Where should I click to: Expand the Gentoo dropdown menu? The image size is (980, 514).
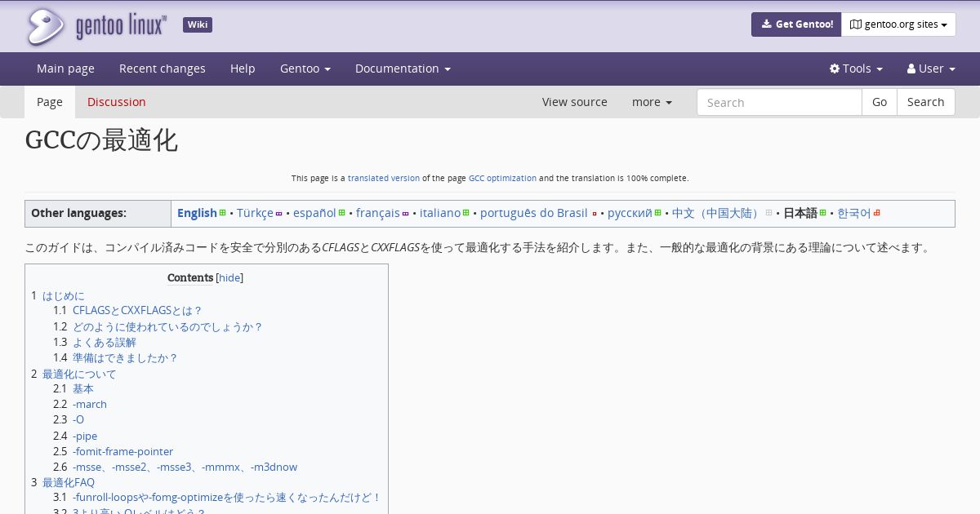(x=305, y=69)
